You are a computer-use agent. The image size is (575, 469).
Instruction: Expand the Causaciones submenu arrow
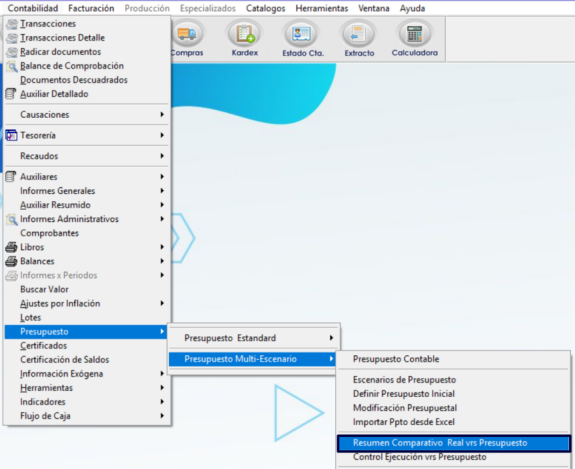[x=162, y=114]
